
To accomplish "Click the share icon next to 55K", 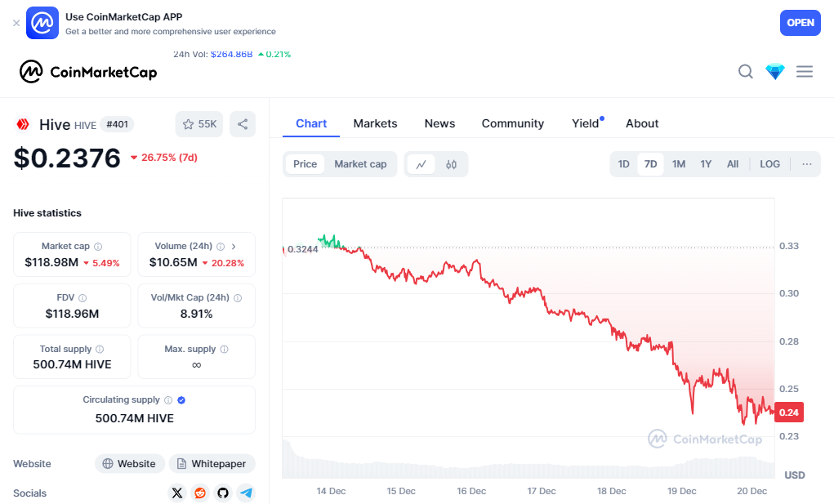I will (x=243, y=124).
